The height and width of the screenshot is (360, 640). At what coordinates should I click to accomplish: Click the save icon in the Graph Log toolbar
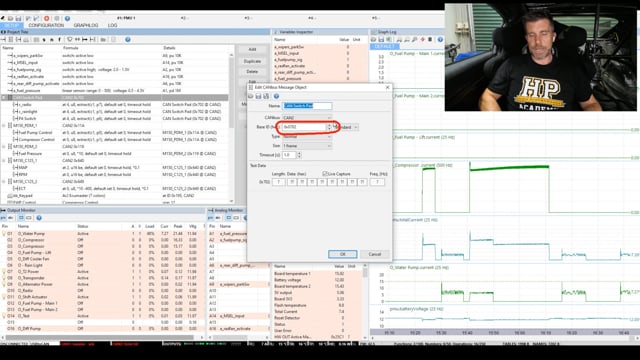[381, 40]
